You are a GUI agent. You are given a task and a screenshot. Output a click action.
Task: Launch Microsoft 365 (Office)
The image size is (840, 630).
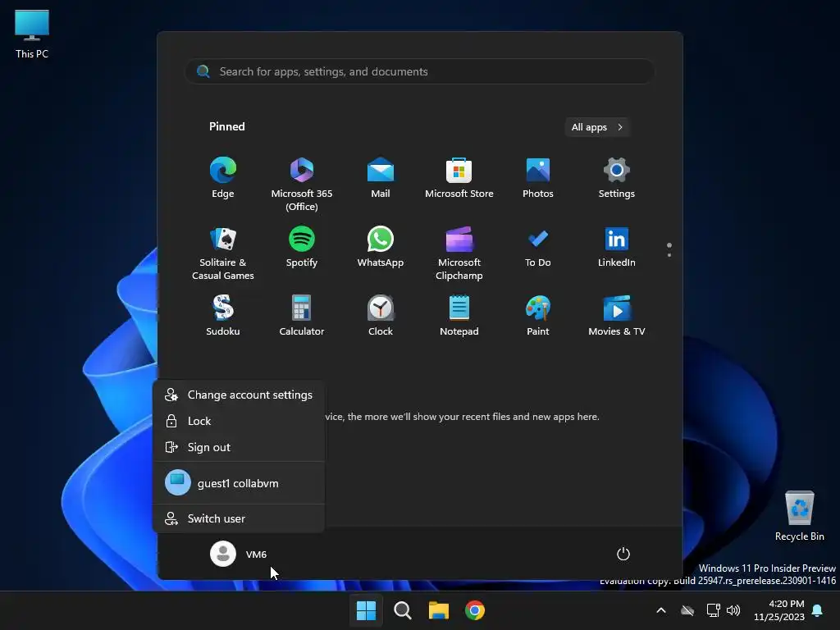tap(302, 185)
